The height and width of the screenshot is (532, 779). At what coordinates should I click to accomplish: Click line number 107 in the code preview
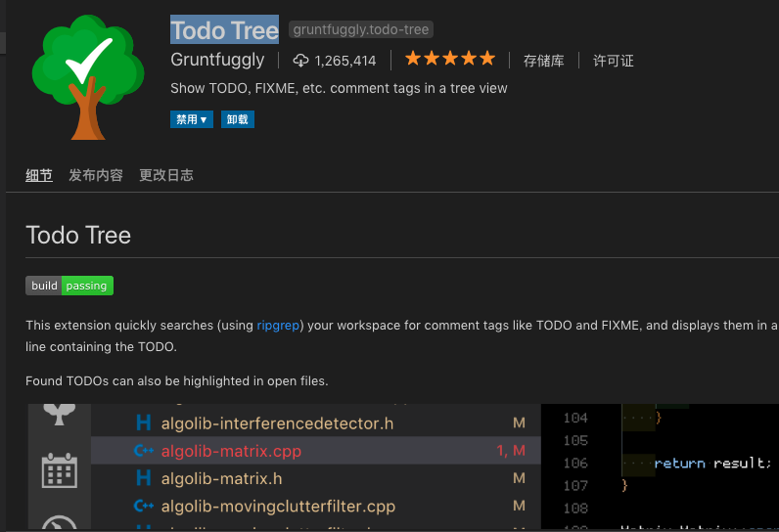tap(575, 485)
